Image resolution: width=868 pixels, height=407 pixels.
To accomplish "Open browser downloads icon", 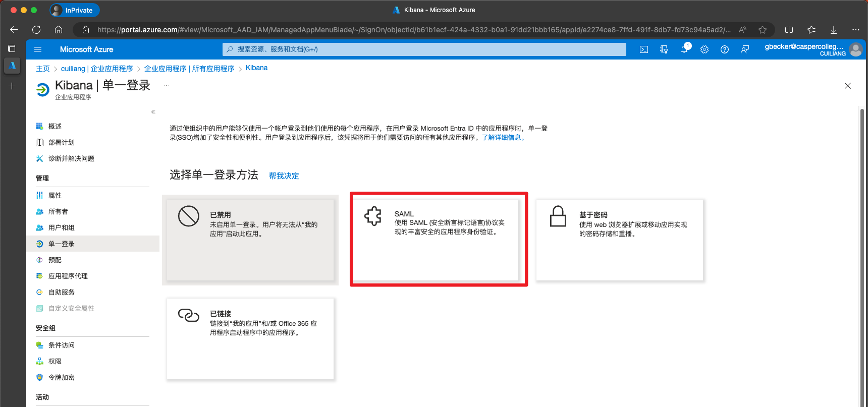I will 834,30.
